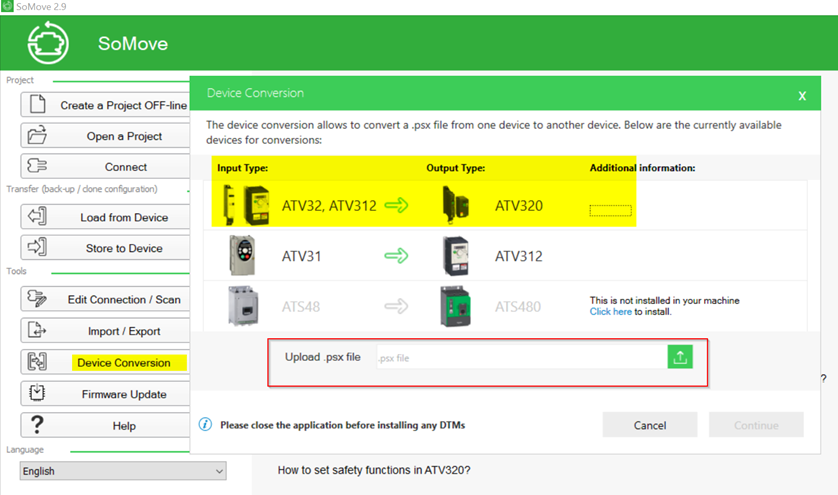The width and height of the screenshot is (838, 495).
Task: Close the Device Conversion dialog with the X
Action: click(802, 96)
